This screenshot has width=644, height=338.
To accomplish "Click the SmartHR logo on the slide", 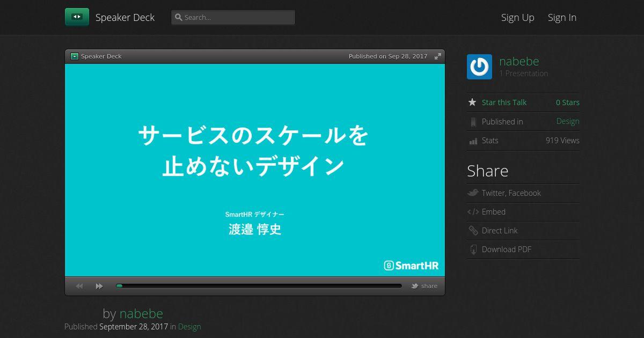I will coord(411,265).
